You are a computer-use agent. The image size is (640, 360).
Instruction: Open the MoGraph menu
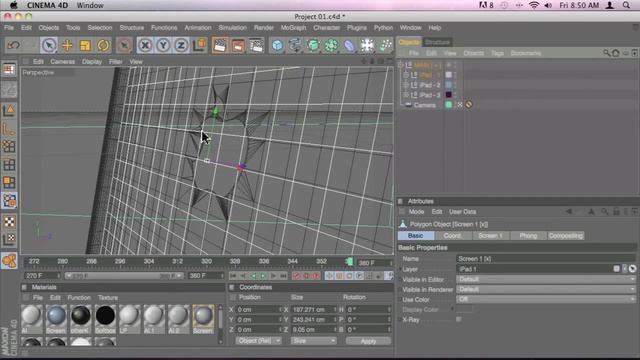293,28
